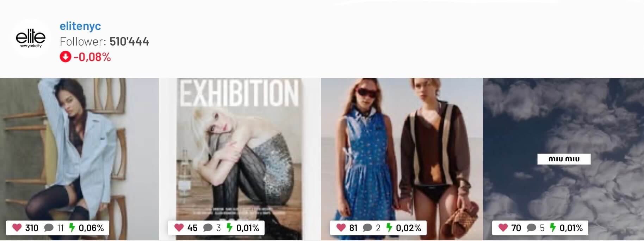Screen dimensions: 644x241
Task: Click the heart icon showing 310 likes
Action: coord(17,228)
